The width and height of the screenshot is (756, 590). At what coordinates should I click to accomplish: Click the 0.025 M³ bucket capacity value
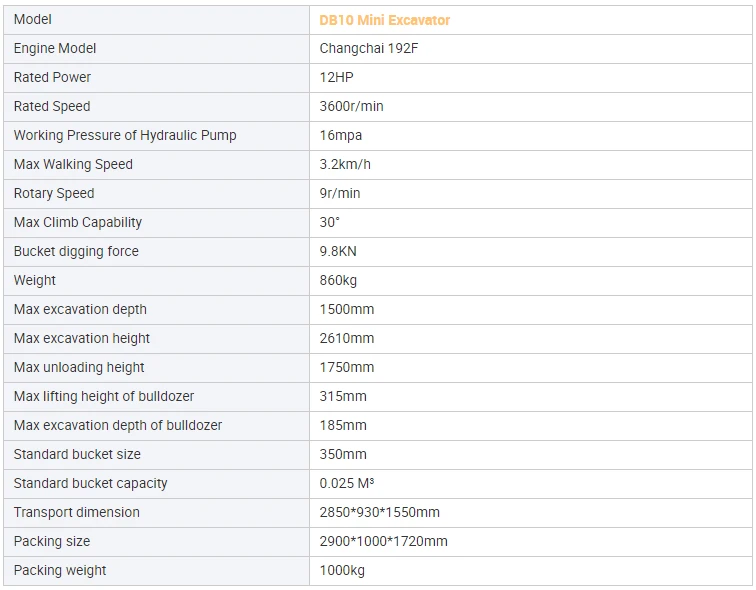(347, 483)
